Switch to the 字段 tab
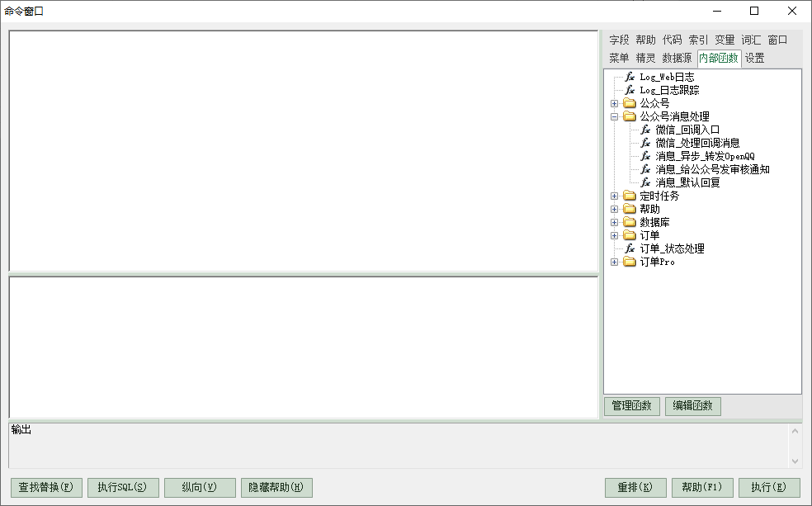The width and height of the screenshot is (812, 506). pyautogui.click(x=619, y=40)
